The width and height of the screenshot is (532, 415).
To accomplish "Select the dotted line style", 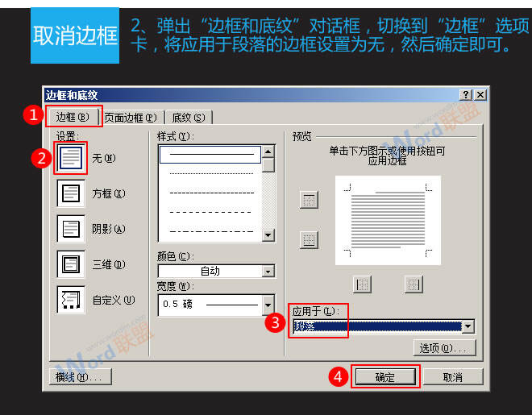I will (211, 173).
